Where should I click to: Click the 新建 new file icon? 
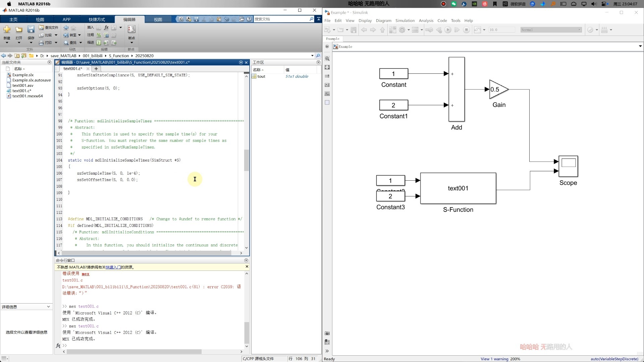point(7,29)
